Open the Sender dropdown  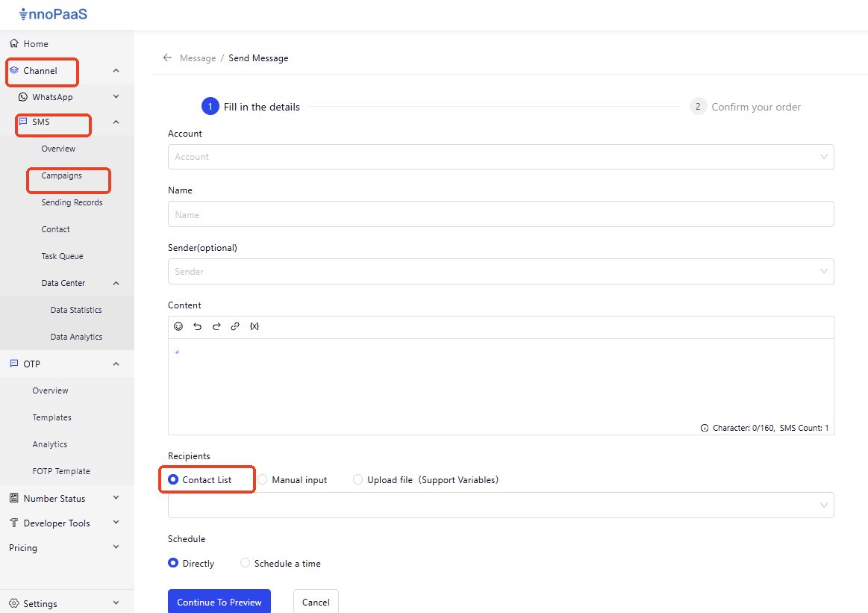click(x=500, y=272)
